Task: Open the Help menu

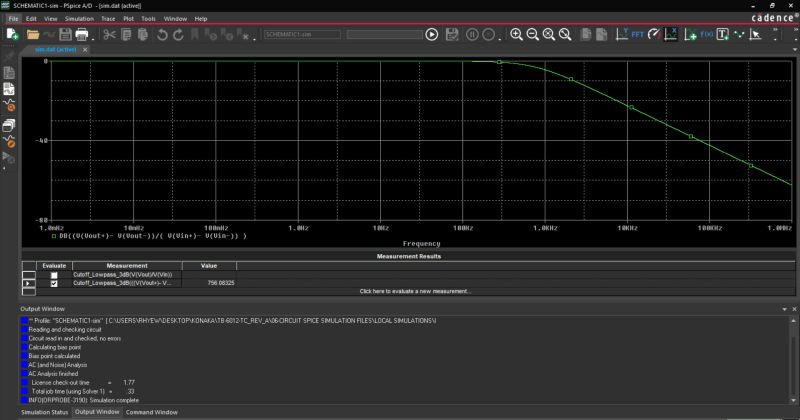Action: pyautogui.click(x=201, y=19)
